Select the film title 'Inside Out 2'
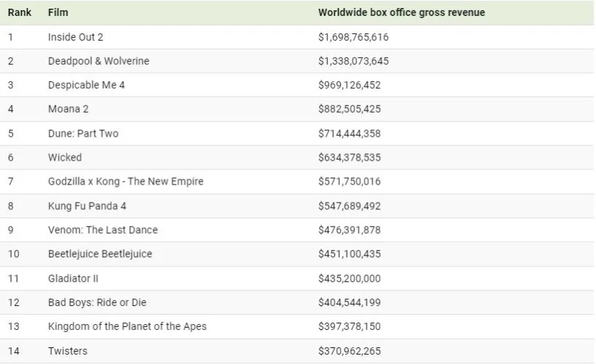The height and width of the screenshot is (364, 596). click(x=76, y=37)
